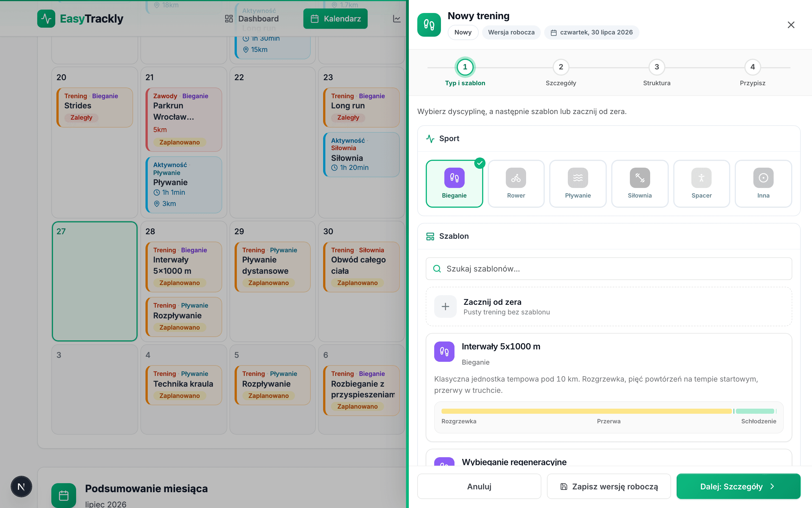Click the footprints icon in panel header
This screenshot has height=508, width=812.
pos(429,25)
